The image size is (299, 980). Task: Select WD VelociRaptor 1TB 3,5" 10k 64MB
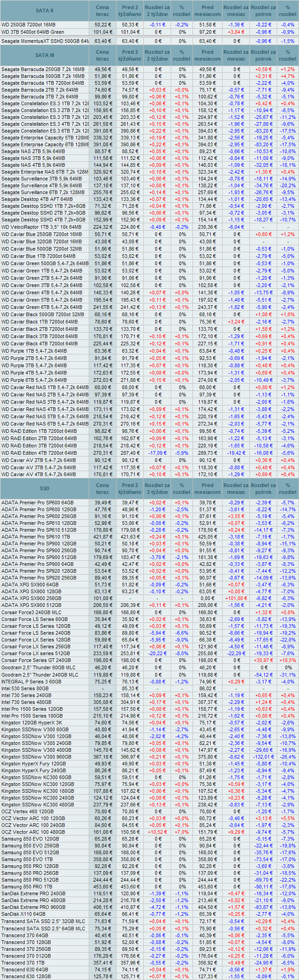tap(41, 227)
